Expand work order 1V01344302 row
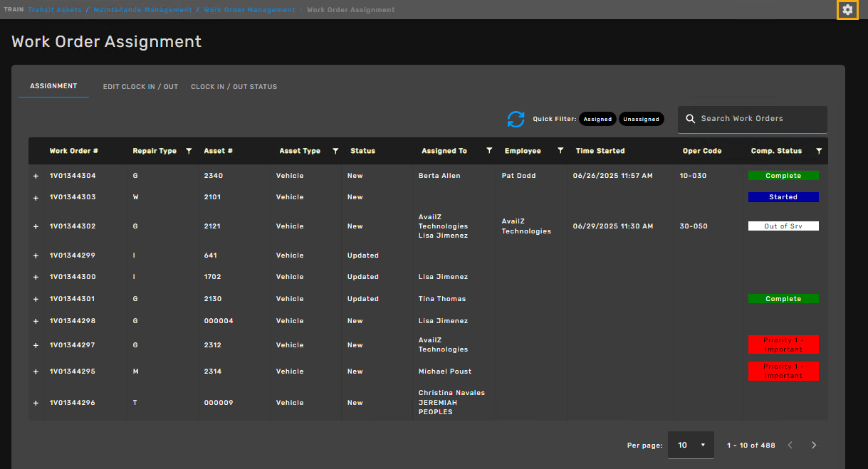The width and height of the screenshot is (868, 469). coord(36,227)
